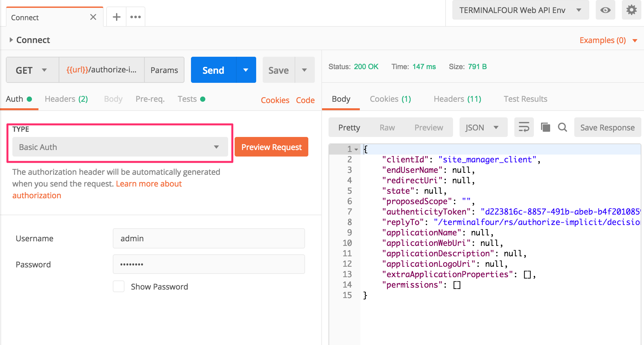
Task: Open manage environments gear icon
Action: pos(631,10)
